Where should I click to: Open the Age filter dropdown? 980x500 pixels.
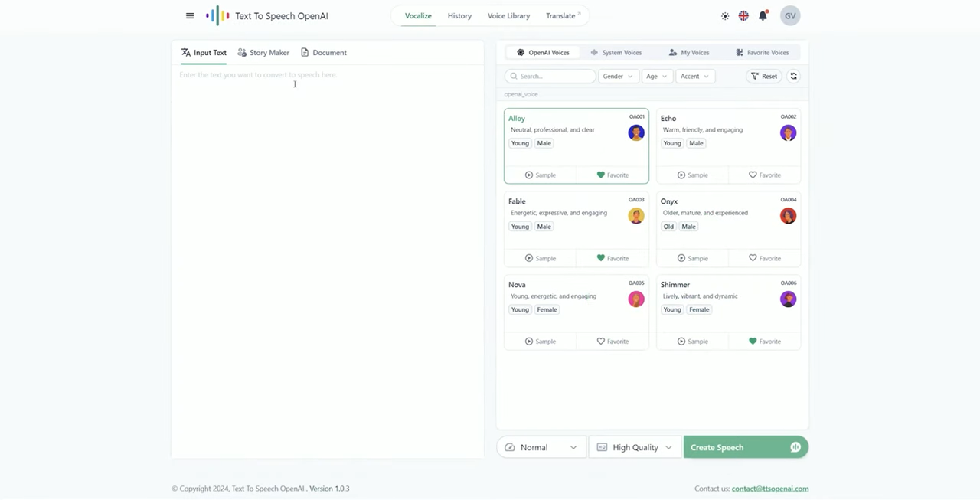pos(656,76)
